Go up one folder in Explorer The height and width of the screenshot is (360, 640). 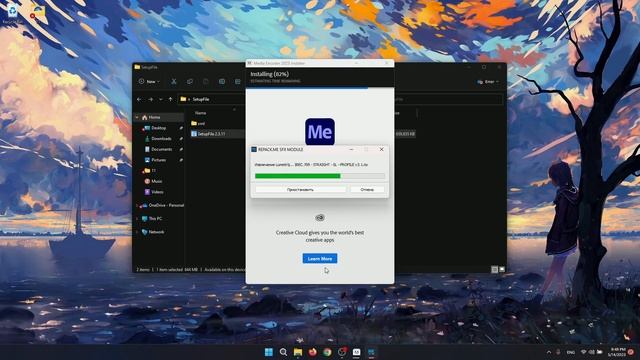[x=171, y=99]
